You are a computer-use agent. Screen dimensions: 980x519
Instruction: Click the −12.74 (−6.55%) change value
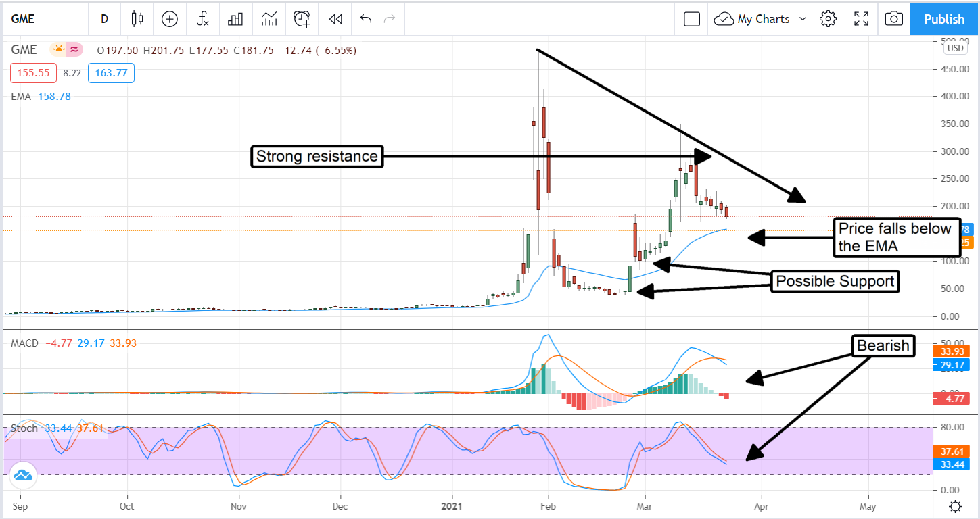click(317, 50)
